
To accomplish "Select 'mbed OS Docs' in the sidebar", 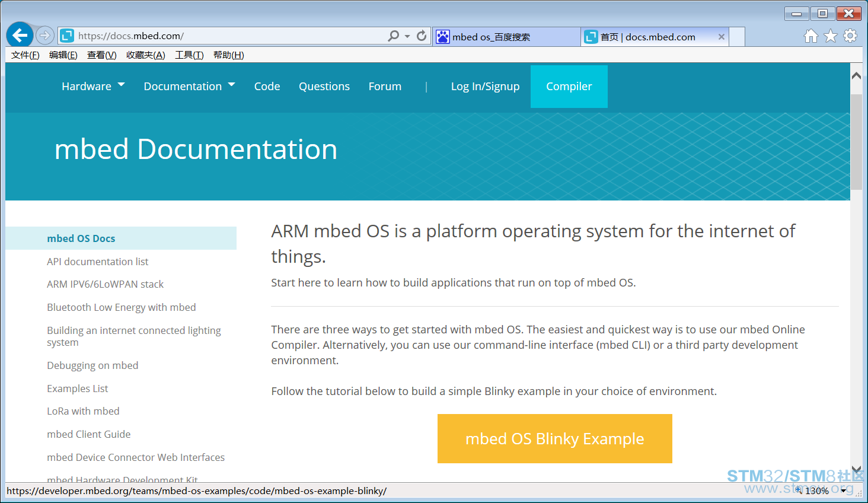I will [x=121, y=238].
